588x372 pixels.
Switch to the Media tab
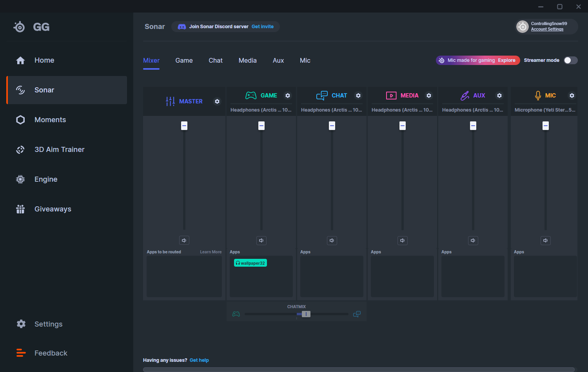(248, 61)
